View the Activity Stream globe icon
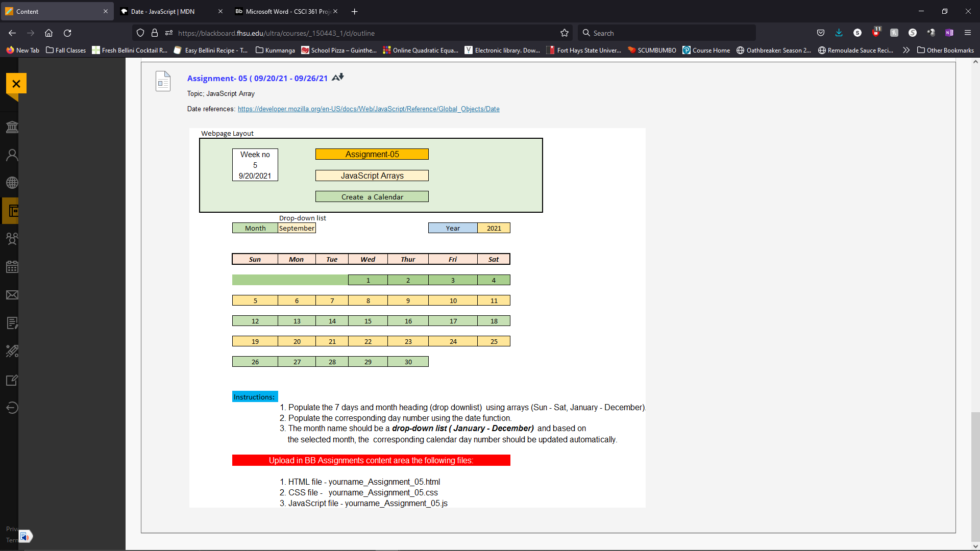Viewport: 980px width, 551px height. pyautogui.click(x=12, y=182)
